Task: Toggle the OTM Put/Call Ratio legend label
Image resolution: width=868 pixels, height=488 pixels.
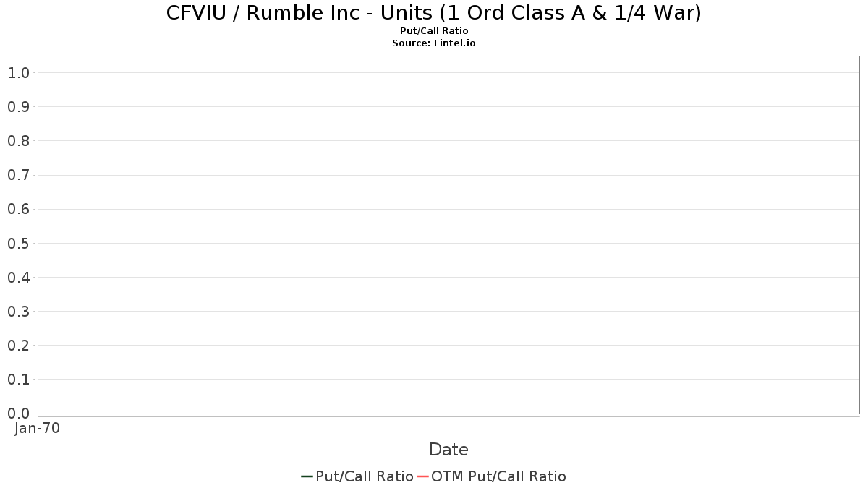Action: (x=499, y=476)
